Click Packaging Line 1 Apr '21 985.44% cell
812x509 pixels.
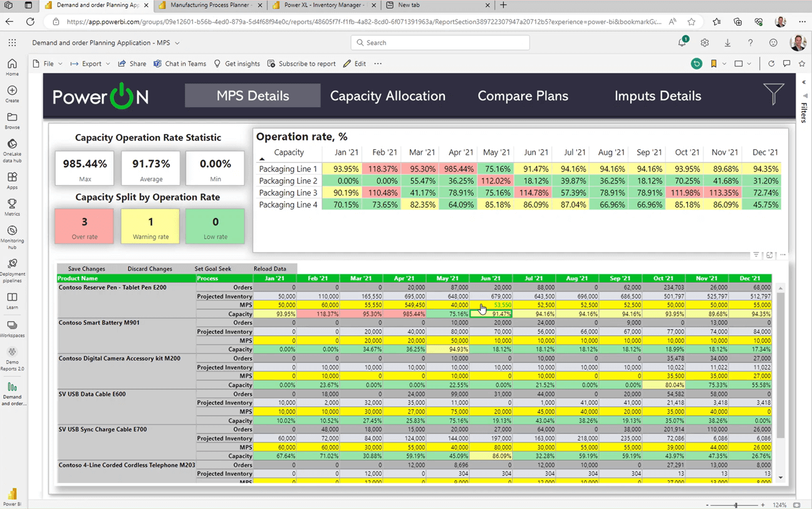click(x=458, y=169)
